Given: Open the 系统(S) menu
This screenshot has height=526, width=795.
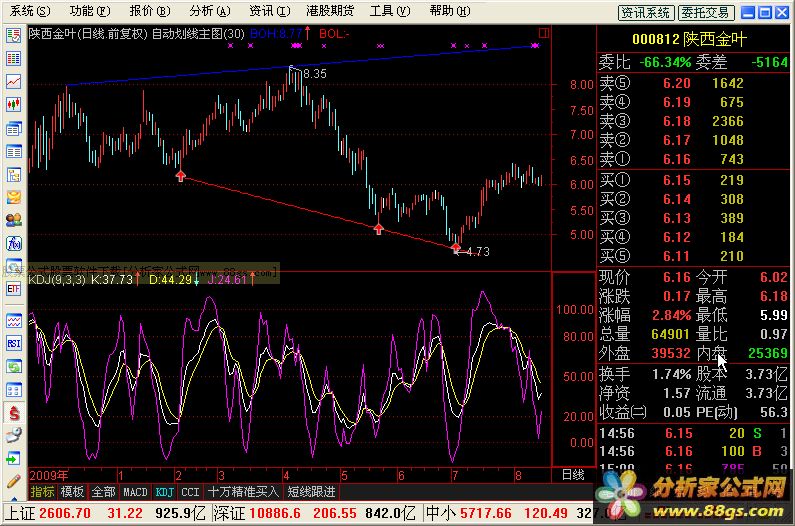Looking at the screenshot, I should 30,11.
